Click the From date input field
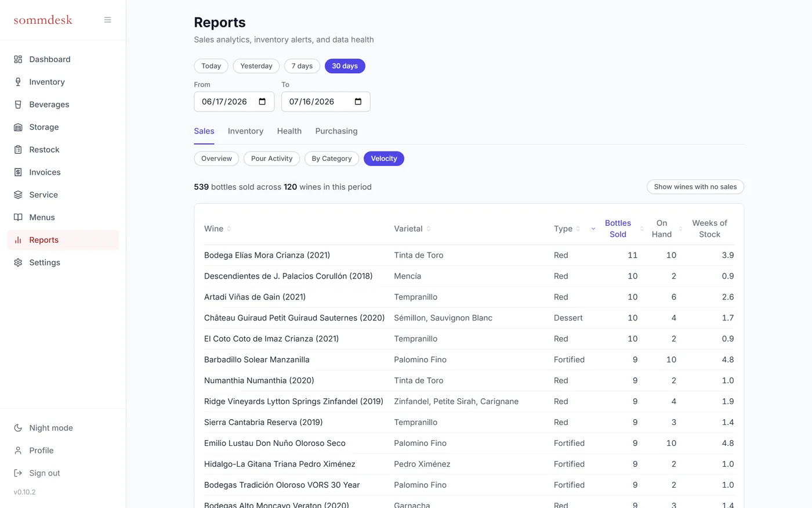 coord(234,102)
